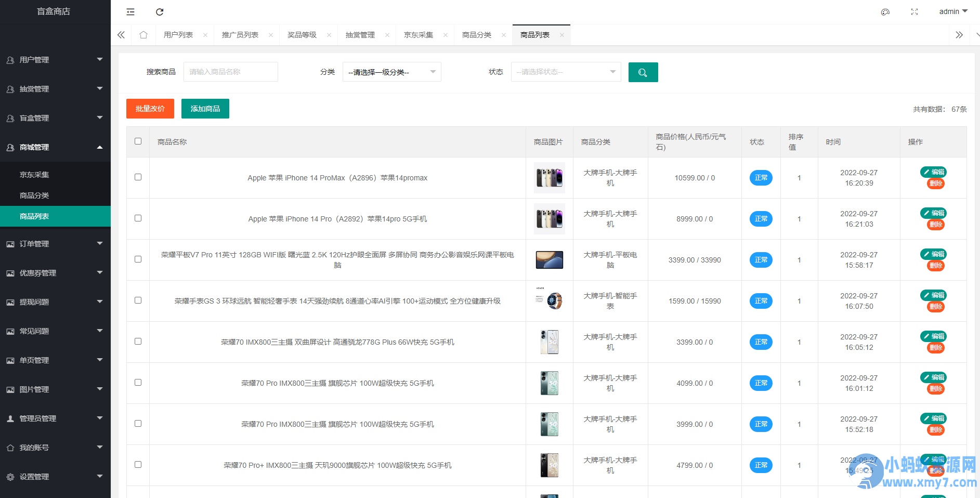
Task: Open the admin user dropdown
Action: [x=953, y=11]
